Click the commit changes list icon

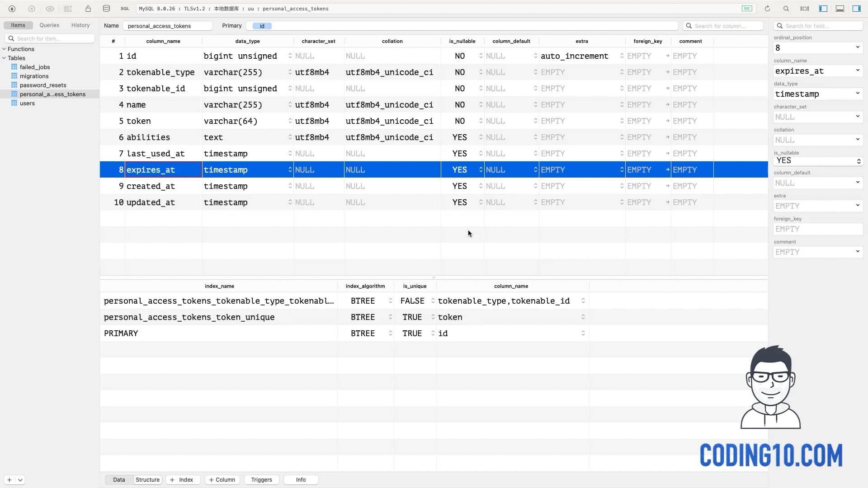[68, 9]
